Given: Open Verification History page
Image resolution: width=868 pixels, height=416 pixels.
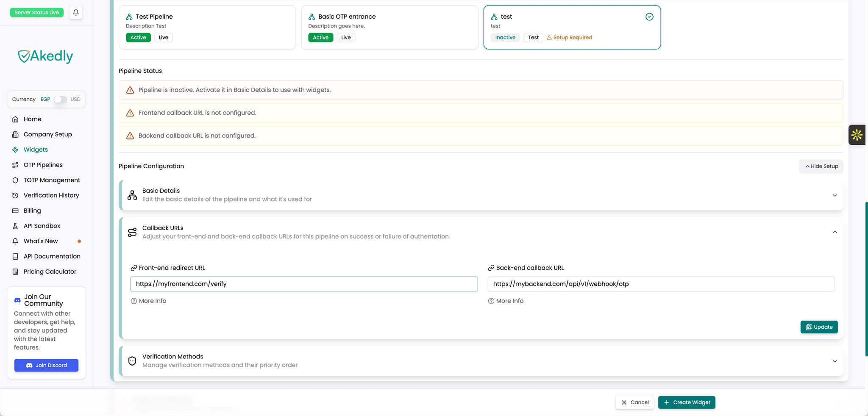Looking at the screenshot, I should coord(51,195).
